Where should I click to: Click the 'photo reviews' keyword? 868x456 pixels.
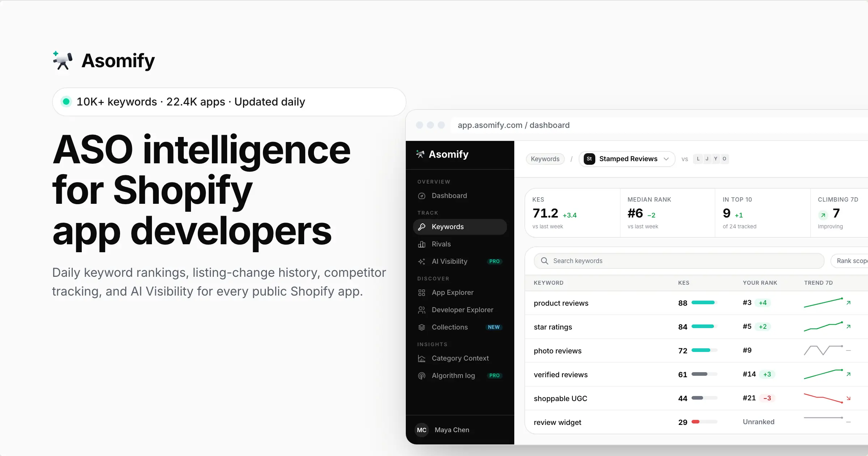click(x=558, y=351)
